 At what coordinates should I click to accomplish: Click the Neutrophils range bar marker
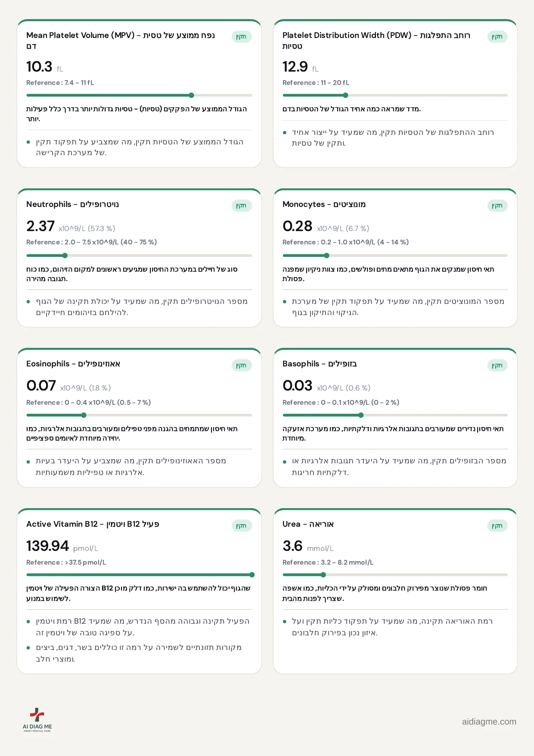click(65, 256)
